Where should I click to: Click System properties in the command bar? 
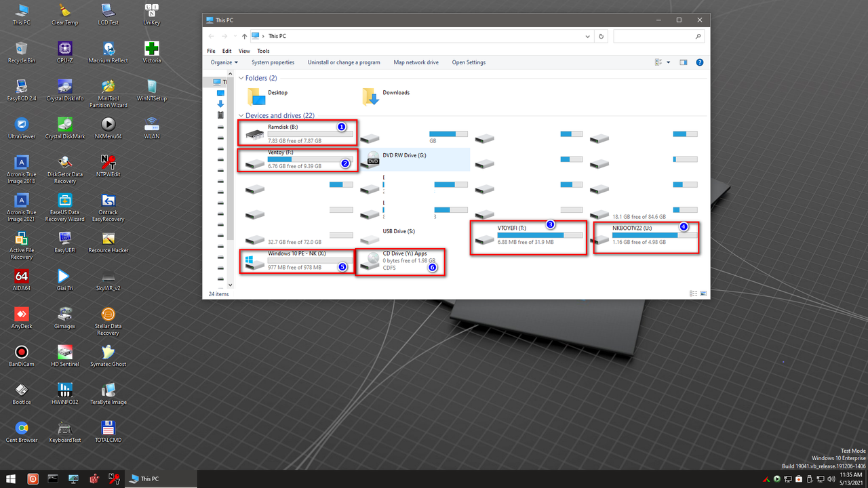tap(273, 62)
